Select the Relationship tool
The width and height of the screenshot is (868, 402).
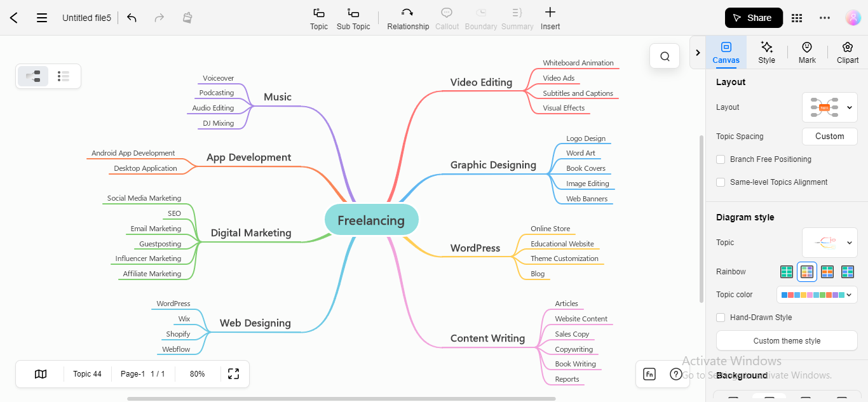408,18
